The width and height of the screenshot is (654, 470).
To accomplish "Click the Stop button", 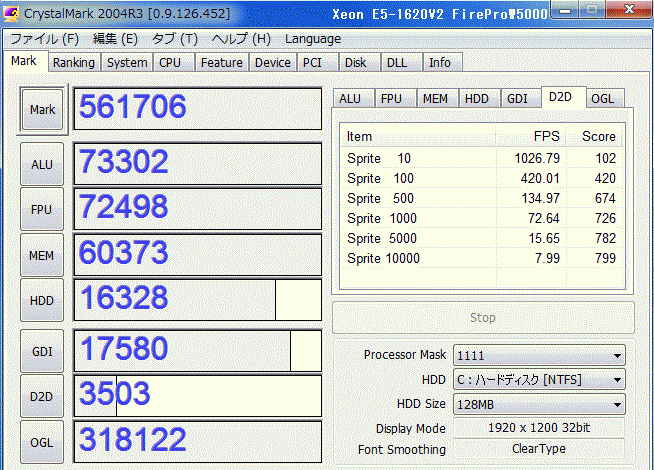I will coord(483,317).
